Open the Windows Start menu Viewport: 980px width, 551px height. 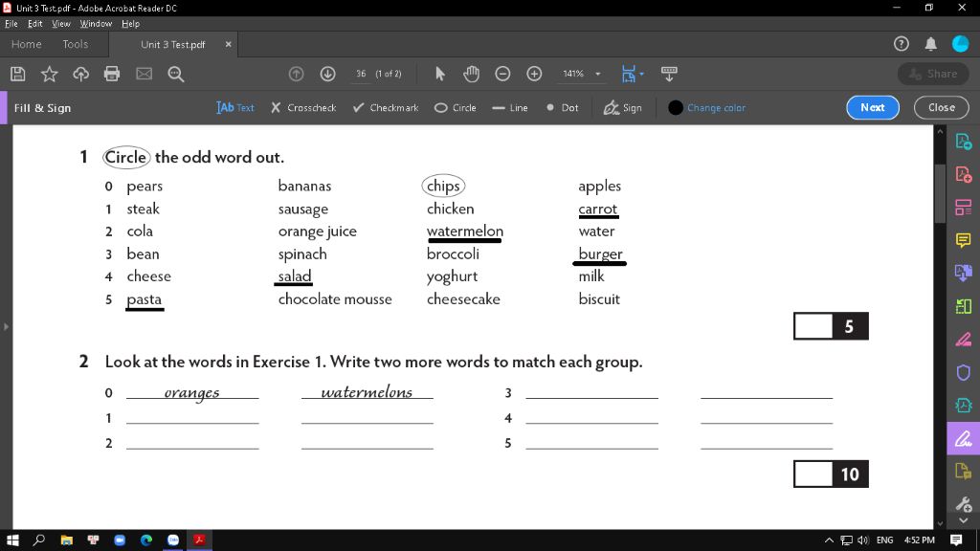(11, 540)
